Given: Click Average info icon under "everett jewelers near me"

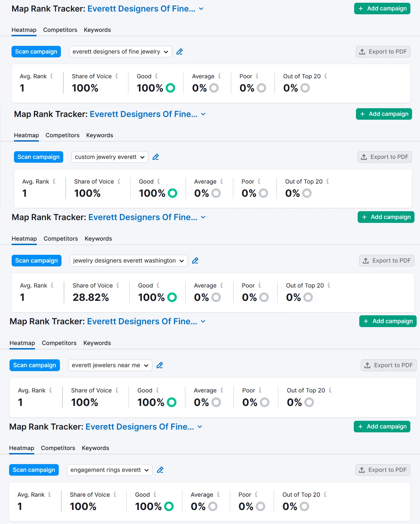Looking at the screenshot, I should tap(222, 390).
